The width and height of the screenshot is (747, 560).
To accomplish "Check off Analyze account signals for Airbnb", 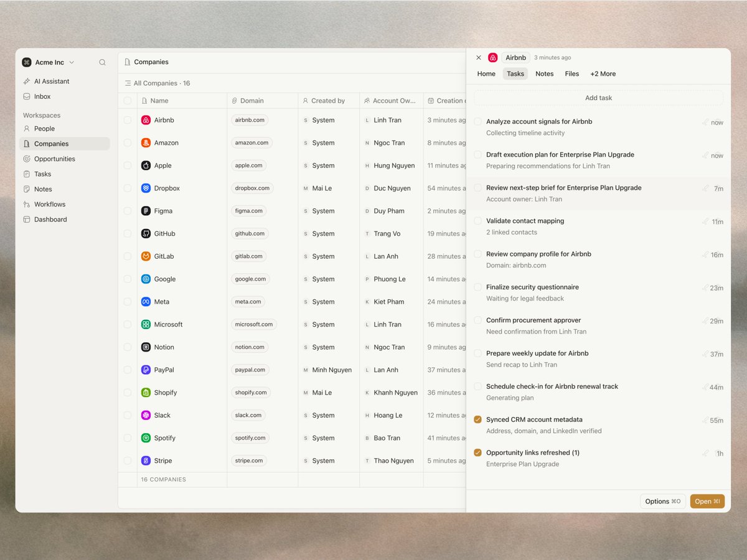I will click(x=478, y=122).
